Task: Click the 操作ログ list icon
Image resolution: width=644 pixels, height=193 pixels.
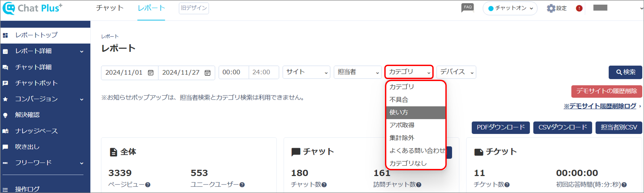Action: tap(5, 189)
